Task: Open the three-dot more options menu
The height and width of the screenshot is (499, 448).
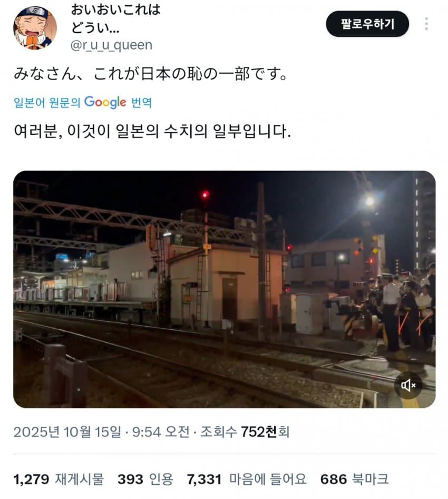Action: coord(426,24)
